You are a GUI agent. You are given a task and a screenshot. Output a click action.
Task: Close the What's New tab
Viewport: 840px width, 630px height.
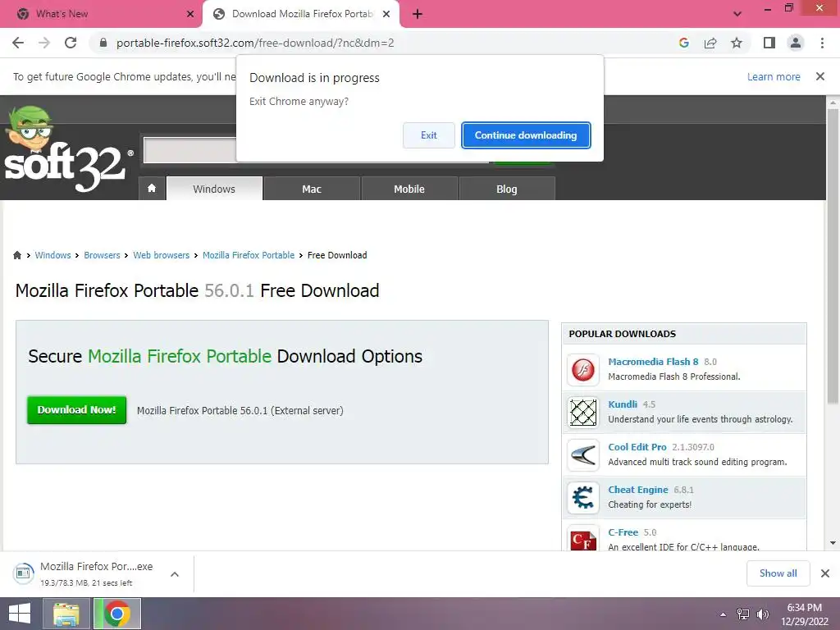coord(190,14)
